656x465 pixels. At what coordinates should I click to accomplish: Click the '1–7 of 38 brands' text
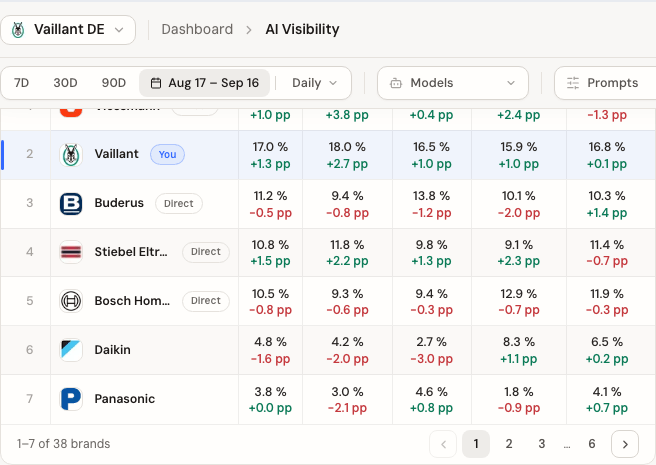click(64, 444)
